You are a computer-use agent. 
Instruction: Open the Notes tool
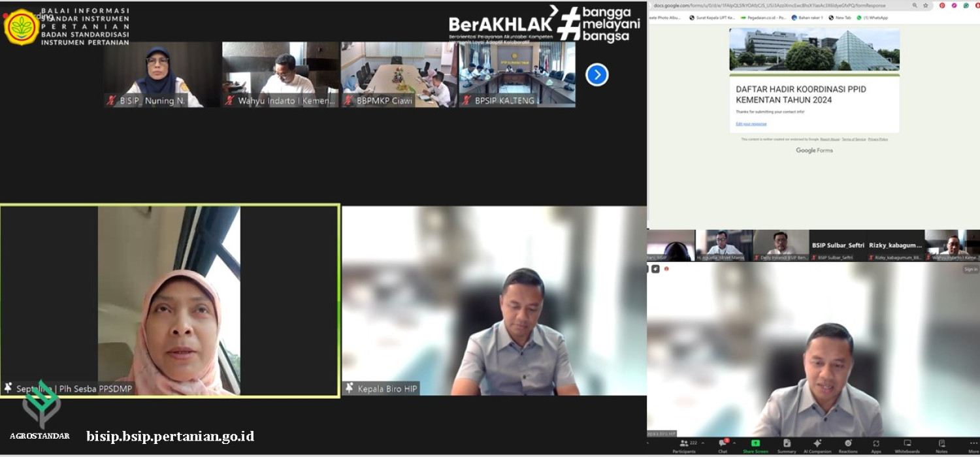point(941,444)
